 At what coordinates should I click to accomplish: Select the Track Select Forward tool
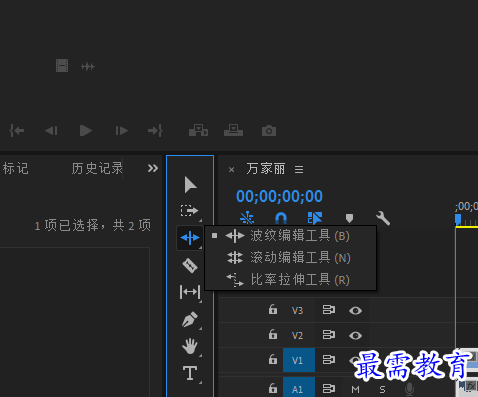189,211
